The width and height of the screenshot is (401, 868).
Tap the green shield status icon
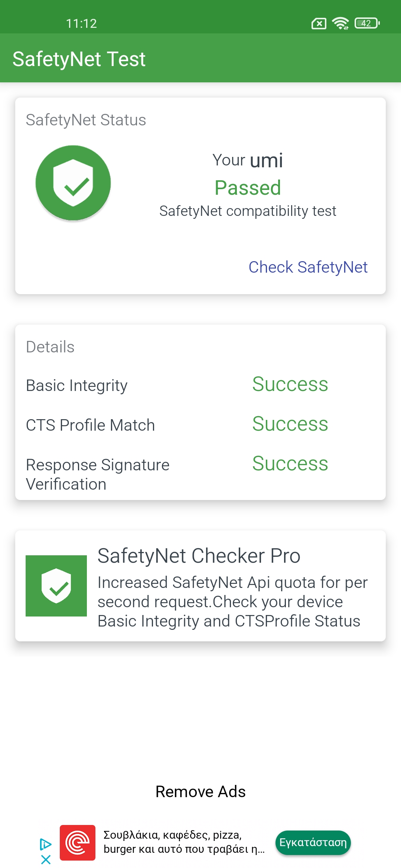point(73,183)
